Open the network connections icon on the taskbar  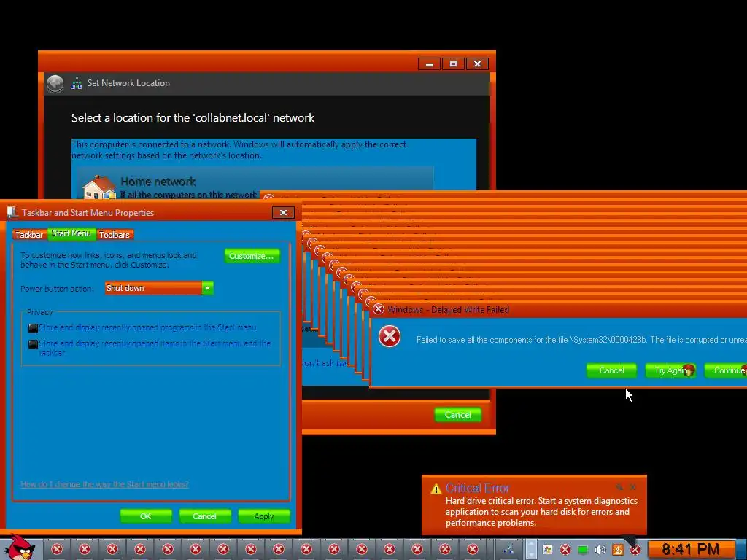(508, 549)
